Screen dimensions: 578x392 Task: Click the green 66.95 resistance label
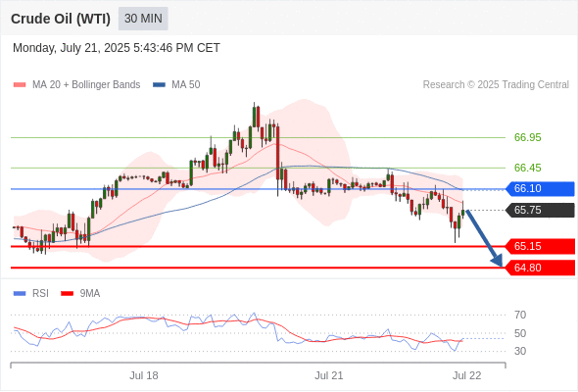tap(527, 137)
